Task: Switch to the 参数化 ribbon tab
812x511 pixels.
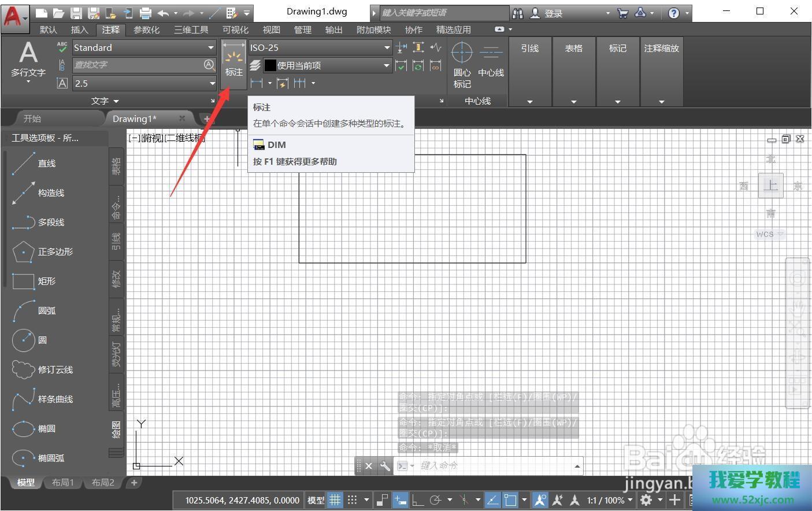Action: (x=146, y=29)
